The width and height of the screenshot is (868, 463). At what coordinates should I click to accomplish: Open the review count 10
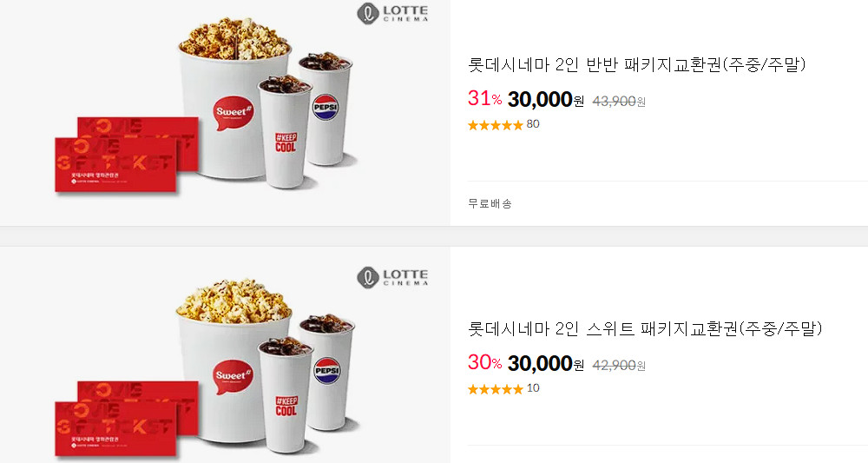tap(533, 388)
